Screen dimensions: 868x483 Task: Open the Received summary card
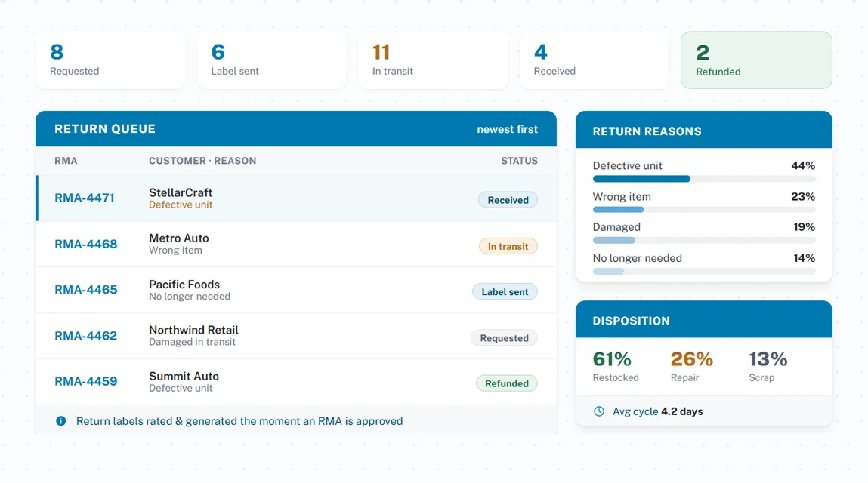point(595,60)
